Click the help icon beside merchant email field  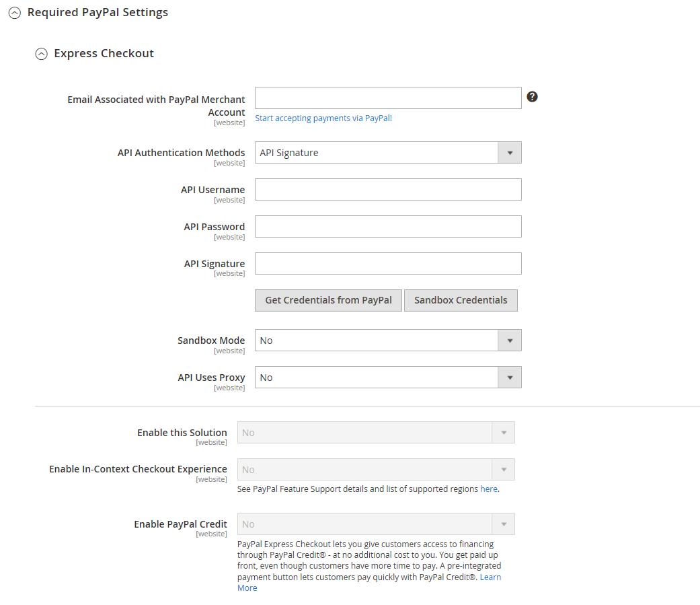532,97
